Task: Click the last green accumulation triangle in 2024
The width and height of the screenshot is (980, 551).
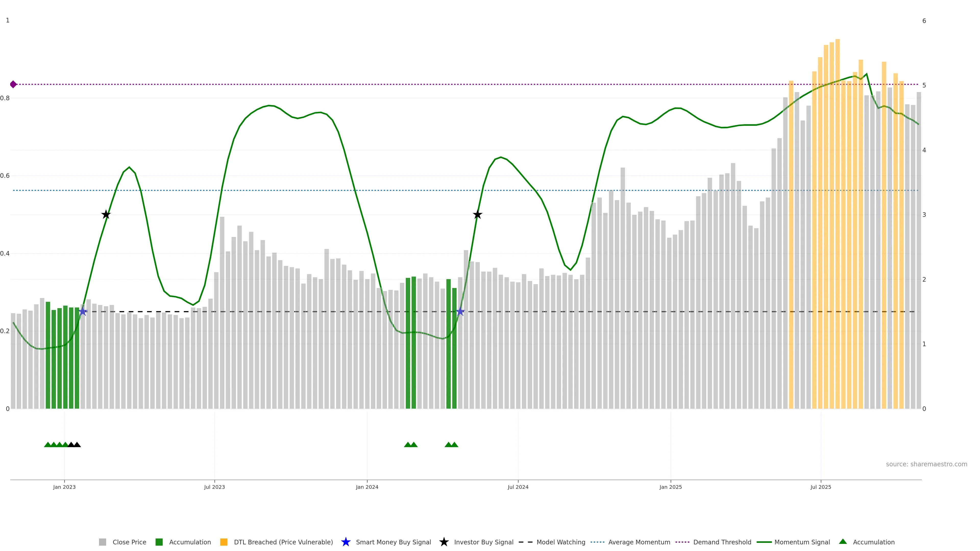Action: tap(454, 445)
